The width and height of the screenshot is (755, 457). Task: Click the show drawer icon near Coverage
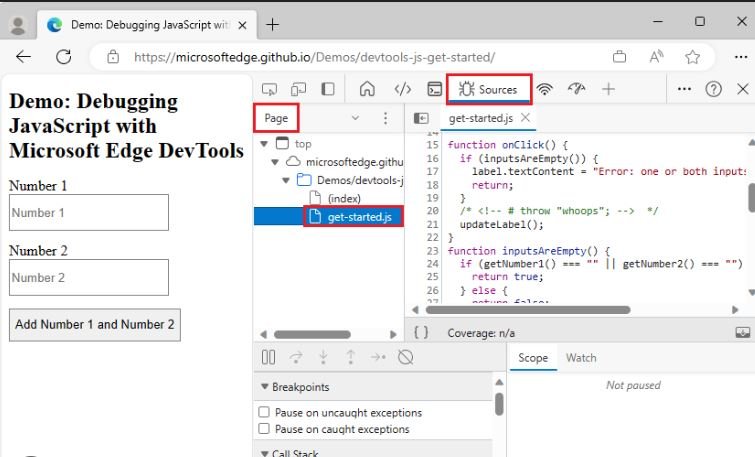click(x=742, y=332)
